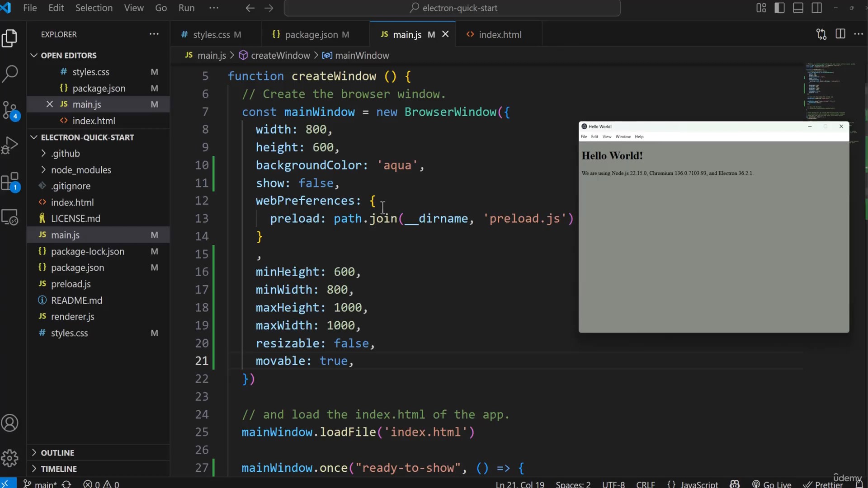The image size is (868, 488).
Task: Open the Search view in activity bar
Action: [10, 74]
